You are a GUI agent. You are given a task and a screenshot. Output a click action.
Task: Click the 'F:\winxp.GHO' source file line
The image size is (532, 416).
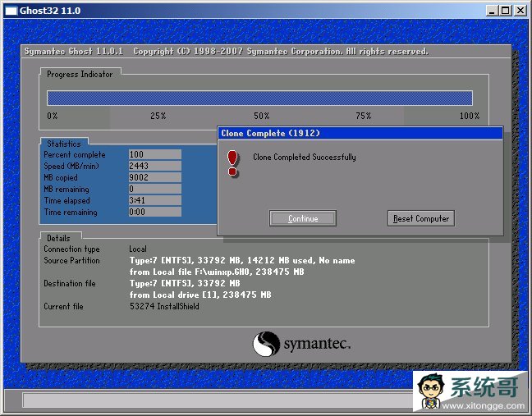tap(217, 272)
